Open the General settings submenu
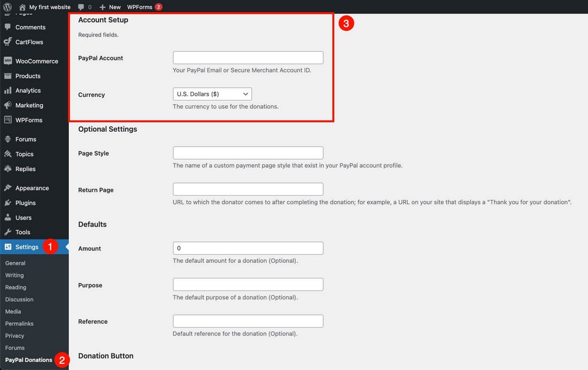This screenshot has width=588, height=370. click(x=15, y=263)
